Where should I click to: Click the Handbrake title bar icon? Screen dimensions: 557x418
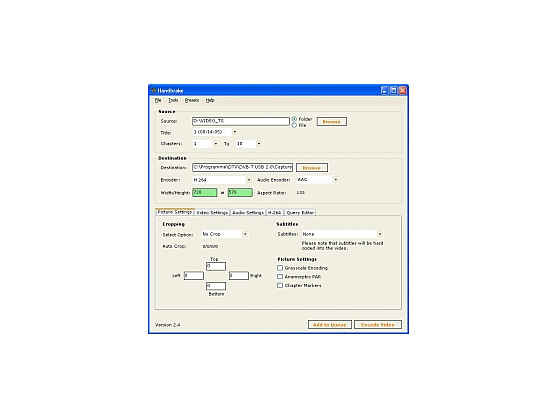coord(153,91)
